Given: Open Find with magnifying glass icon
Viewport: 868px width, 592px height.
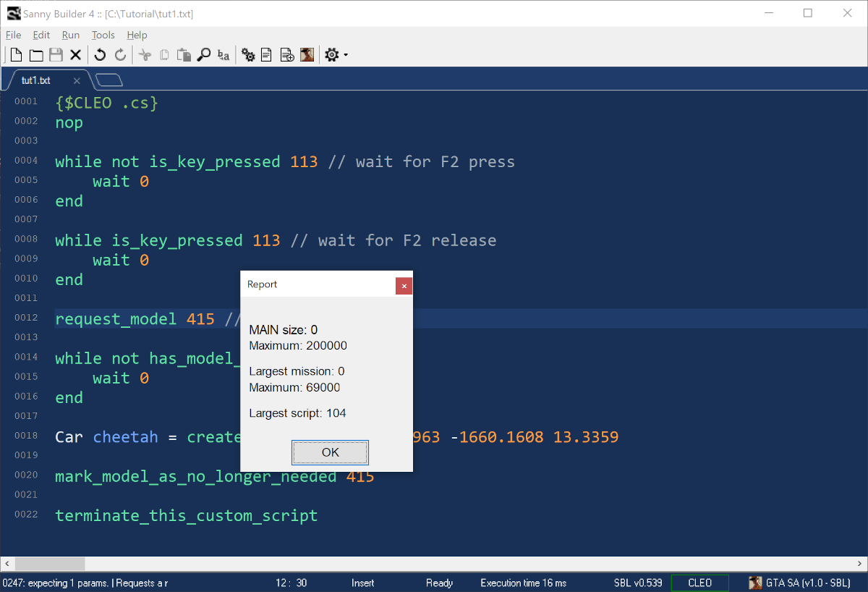Looking at the screenshot, I should (x=204, y=55).
